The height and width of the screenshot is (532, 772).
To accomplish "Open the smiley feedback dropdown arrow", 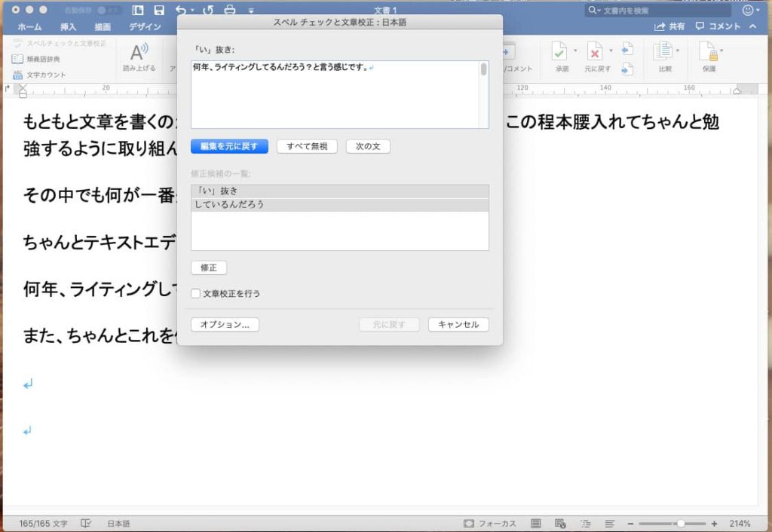I will click(x=757, y=11).
